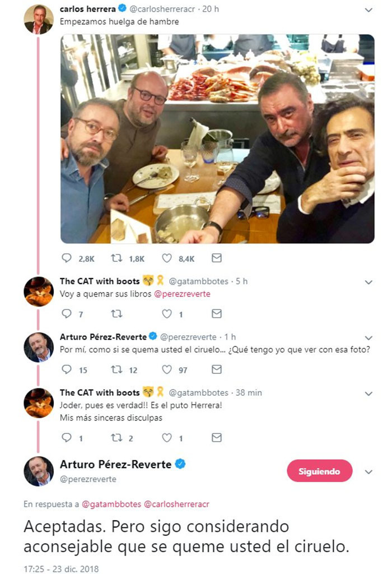Screen dimensions: 392x574
Task: Send carlos herrera's tweet by direct message
Action: point(216,258)
